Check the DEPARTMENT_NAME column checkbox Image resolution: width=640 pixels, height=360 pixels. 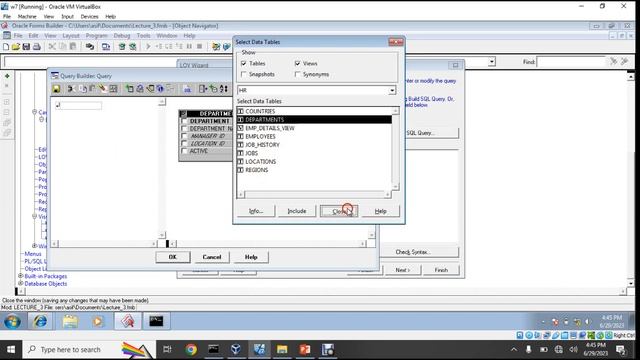184,129
